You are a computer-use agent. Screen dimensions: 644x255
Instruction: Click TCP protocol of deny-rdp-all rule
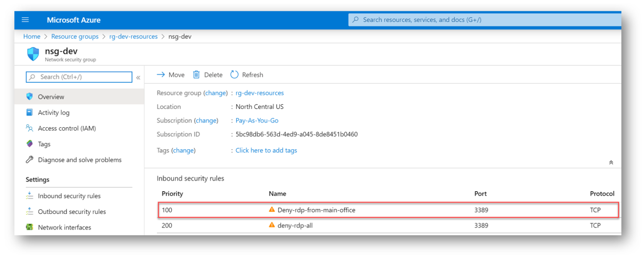tap(595, 225)
